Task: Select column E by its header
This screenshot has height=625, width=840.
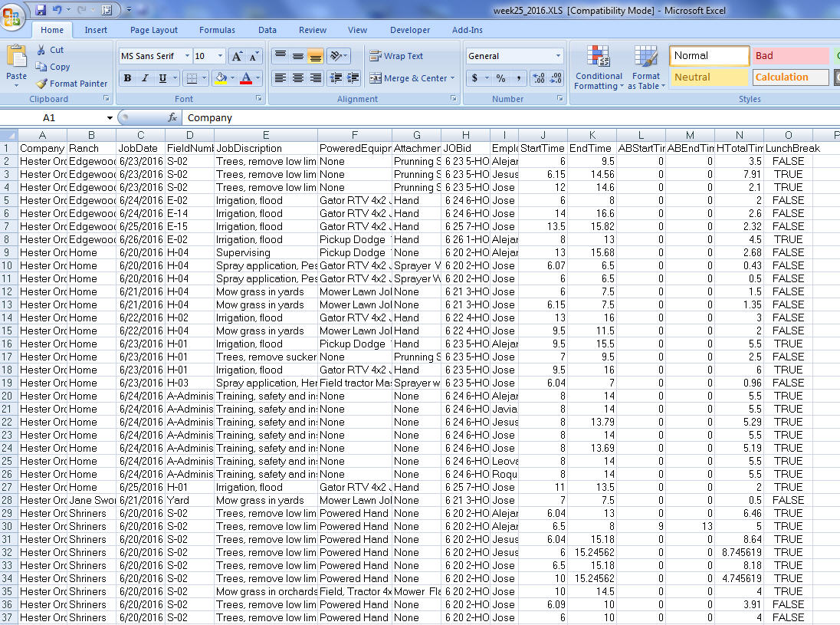Action: [266, 135]
